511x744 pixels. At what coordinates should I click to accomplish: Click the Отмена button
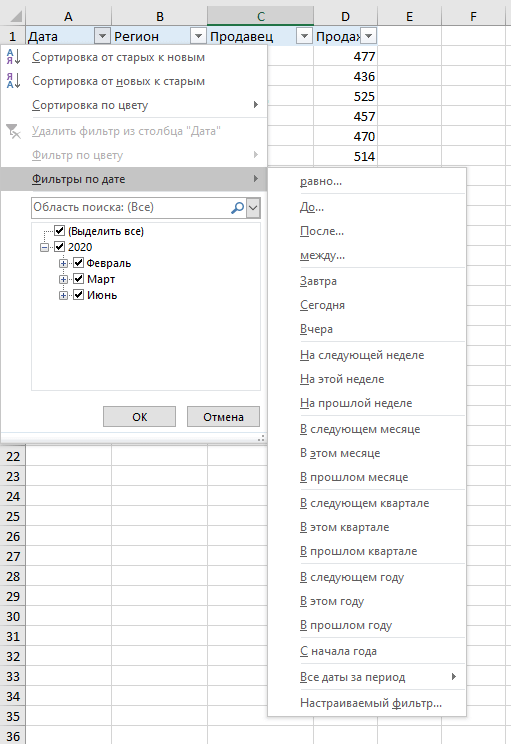(x=223, y=417)
